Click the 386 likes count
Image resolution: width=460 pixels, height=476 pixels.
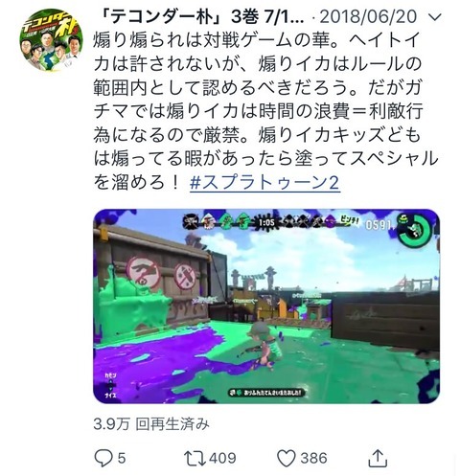pos(313,458)
